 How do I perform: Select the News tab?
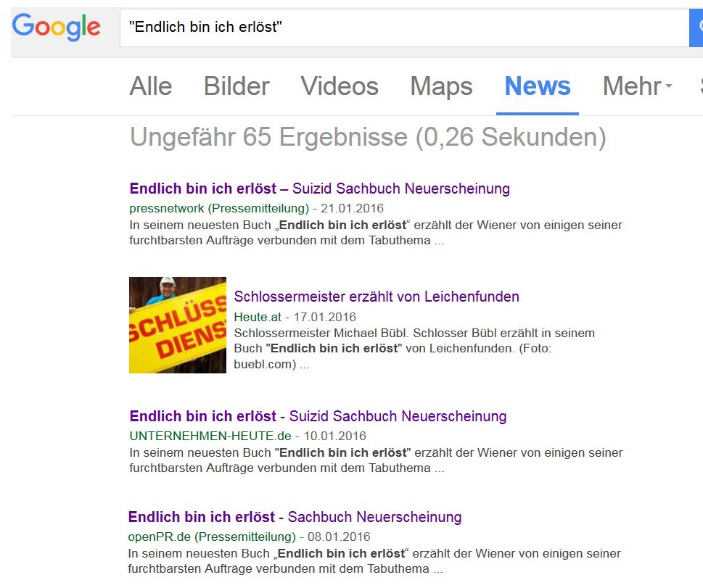click(537, 86)
